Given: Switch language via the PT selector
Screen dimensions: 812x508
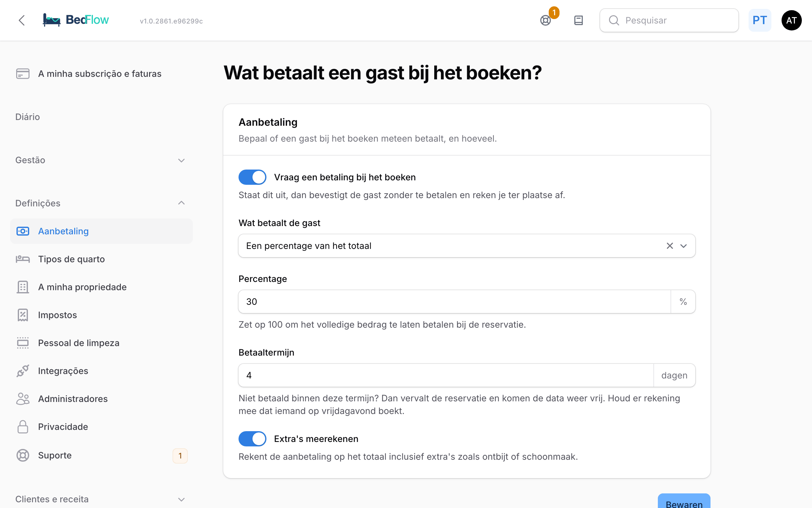Looking at the screenshot, I should [760, 21].
